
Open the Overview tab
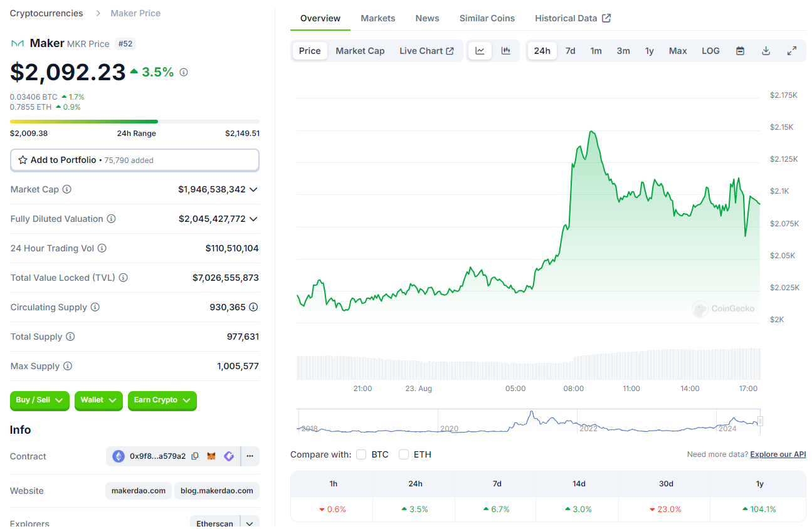tap(320, 18)
